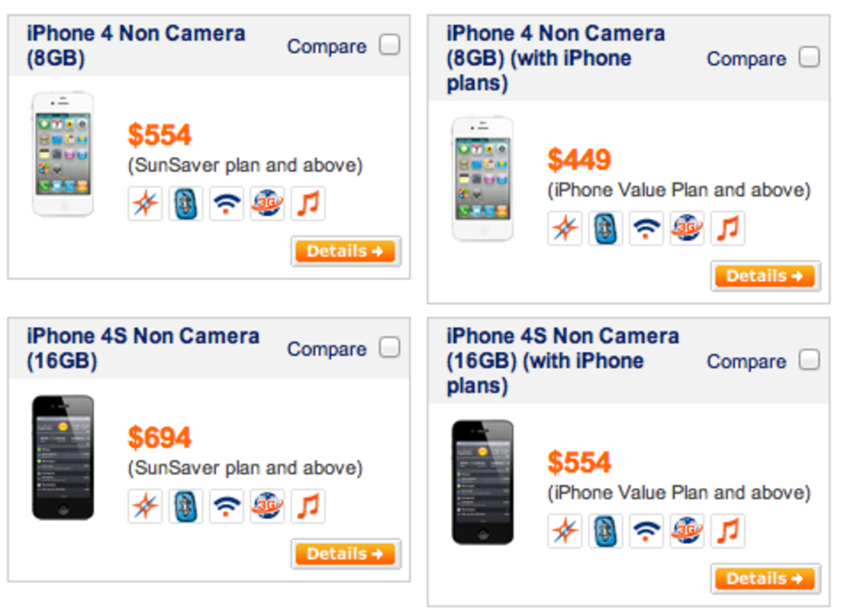Tick Compare checkbox for iPhone 4 Non Camera (8GB)
The image size is (843, 616).
coord(389,45)
